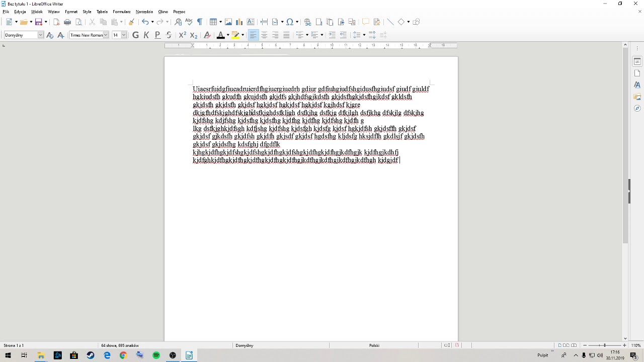This screenshot has height=362, width=644.
Task: Toggle underline formatting (P button)
Action: click(x=157, y=35)
